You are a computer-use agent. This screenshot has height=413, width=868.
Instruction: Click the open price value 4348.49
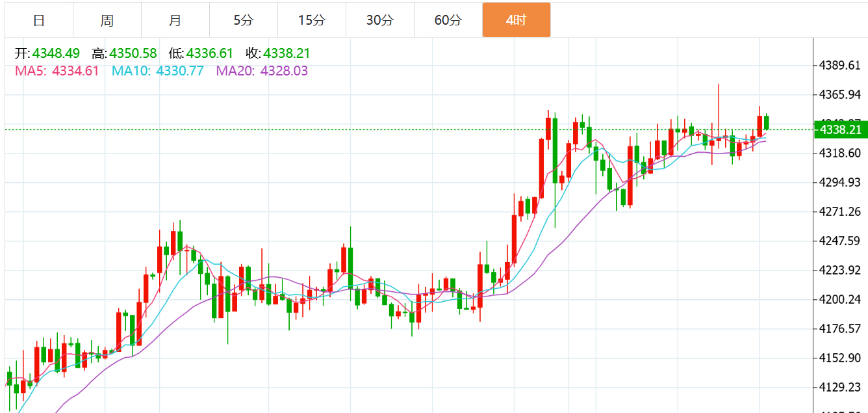click(x=58, y=54)
